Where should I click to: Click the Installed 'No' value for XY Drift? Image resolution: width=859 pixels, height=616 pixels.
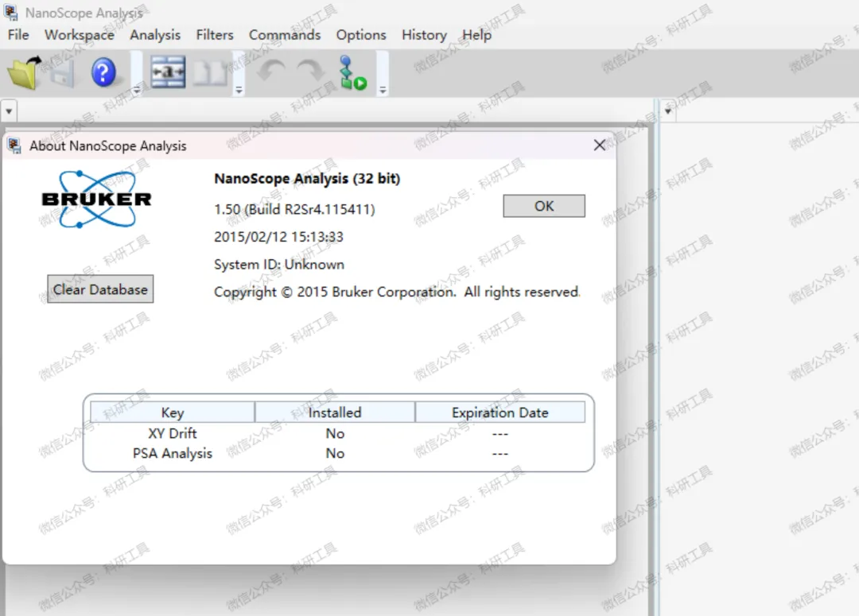[x=335, y=434]
